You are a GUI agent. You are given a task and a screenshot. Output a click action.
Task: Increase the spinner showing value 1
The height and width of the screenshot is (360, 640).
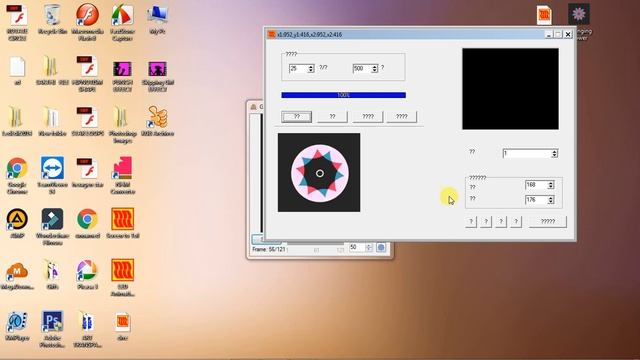tap(554, 151)
